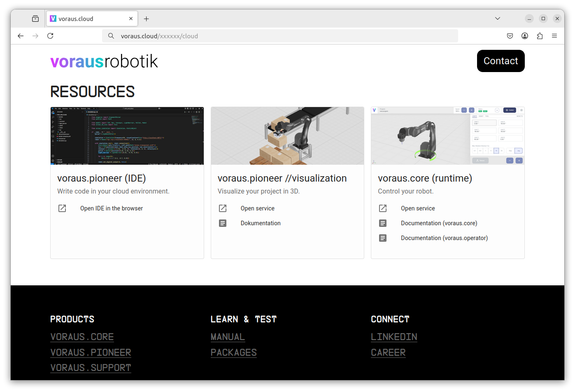This screenshot has height=392, width=575.
Task: Open Documentation (voraus.core) link
Action: pyautogui.click(x=439, y=223)
